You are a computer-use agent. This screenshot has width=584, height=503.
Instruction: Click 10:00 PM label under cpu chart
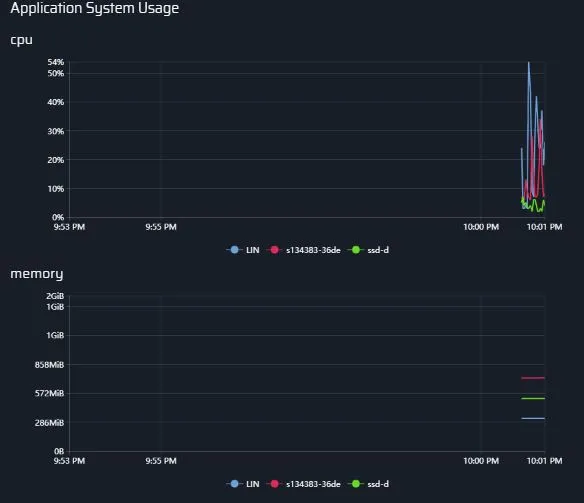click(481, 227)
